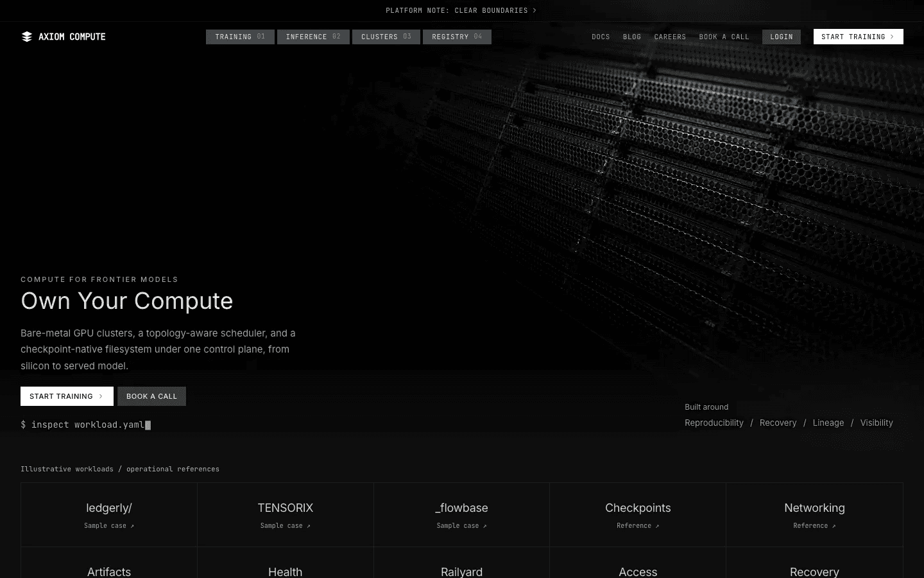Select the Artifacts card
This screenshot has height=578, width=924.
point(109,563)
